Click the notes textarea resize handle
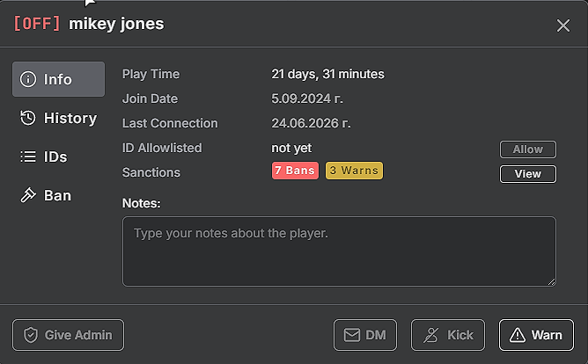The width and height of the screenshot is (588, 364). tap(551, 282)
